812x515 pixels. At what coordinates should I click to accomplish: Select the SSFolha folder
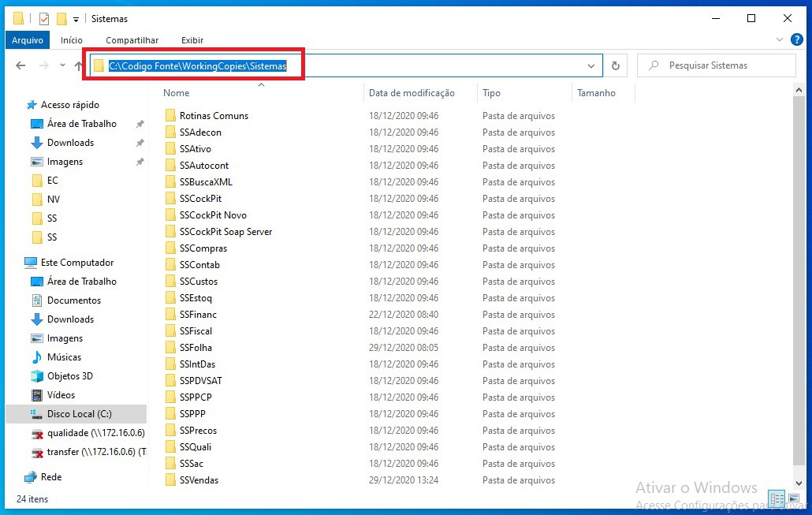tap(196, 348)
